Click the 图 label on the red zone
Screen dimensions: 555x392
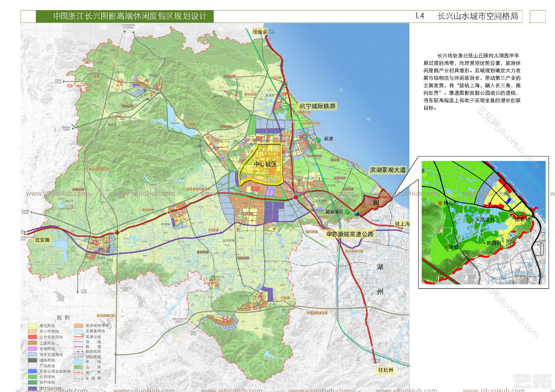(x=376, y=202)
